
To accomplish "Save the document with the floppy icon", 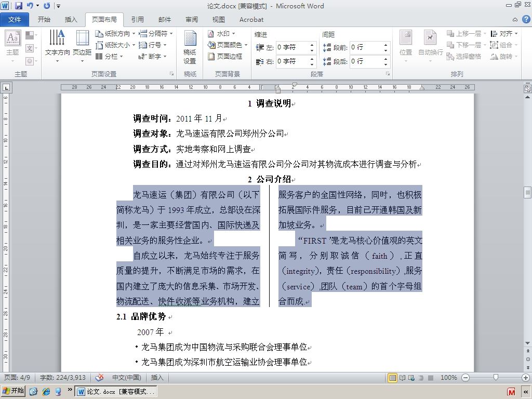I will point(18,6).
